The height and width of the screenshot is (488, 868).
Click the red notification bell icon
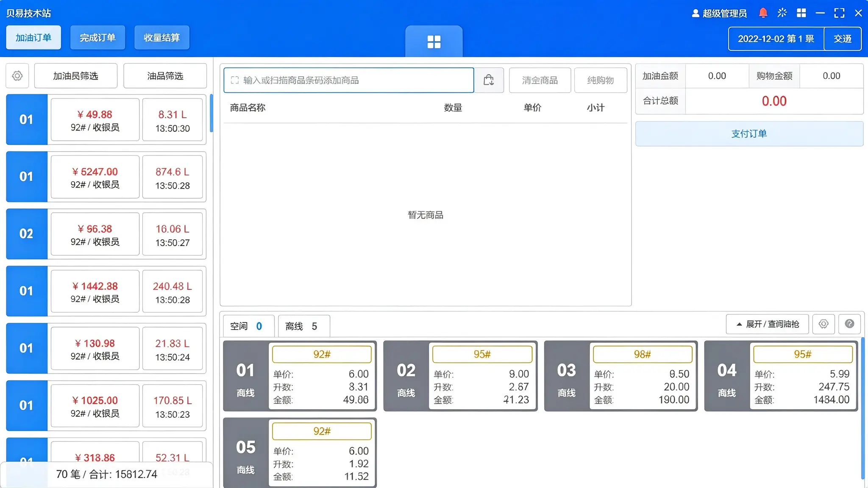pyautogui.click(x=763, y=13)
